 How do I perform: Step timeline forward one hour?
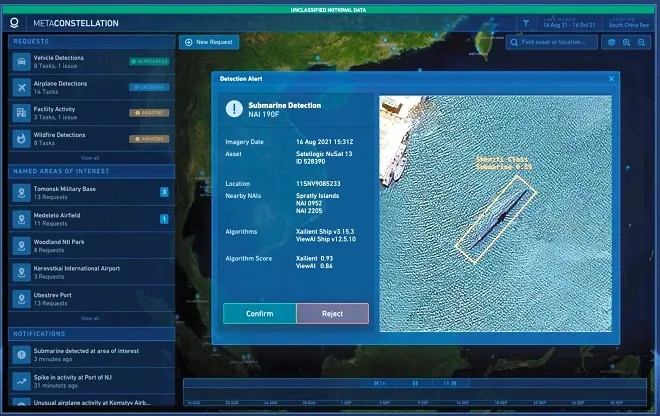pyautogui.click(x=450, y=383)
